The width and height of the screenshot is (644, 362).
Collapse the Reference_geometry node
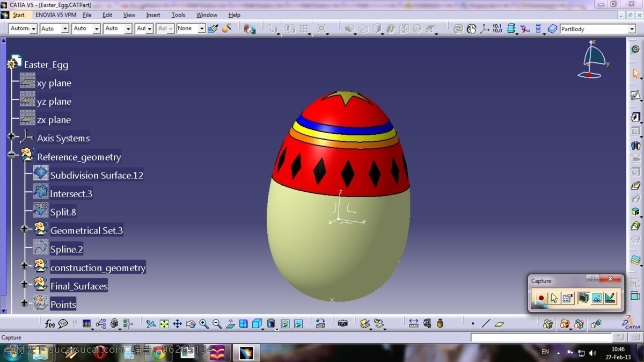(x=11, y=155)
